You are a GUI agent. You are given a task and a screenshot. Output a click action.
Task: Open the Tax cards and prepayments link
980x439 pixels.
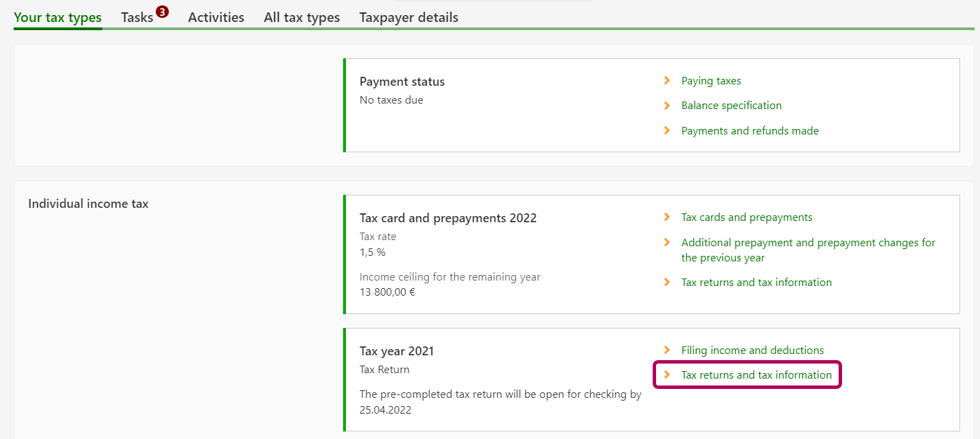pos(747,217)
